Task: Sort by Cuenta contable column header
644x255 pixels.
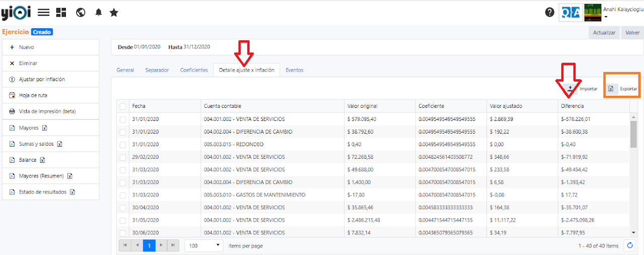Action: click(x=272, y=106)
